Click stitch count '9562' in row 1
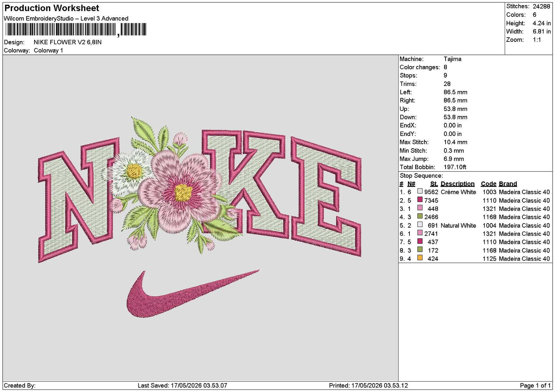The height and width of the screenshot is (392, 555). [431, 192]
